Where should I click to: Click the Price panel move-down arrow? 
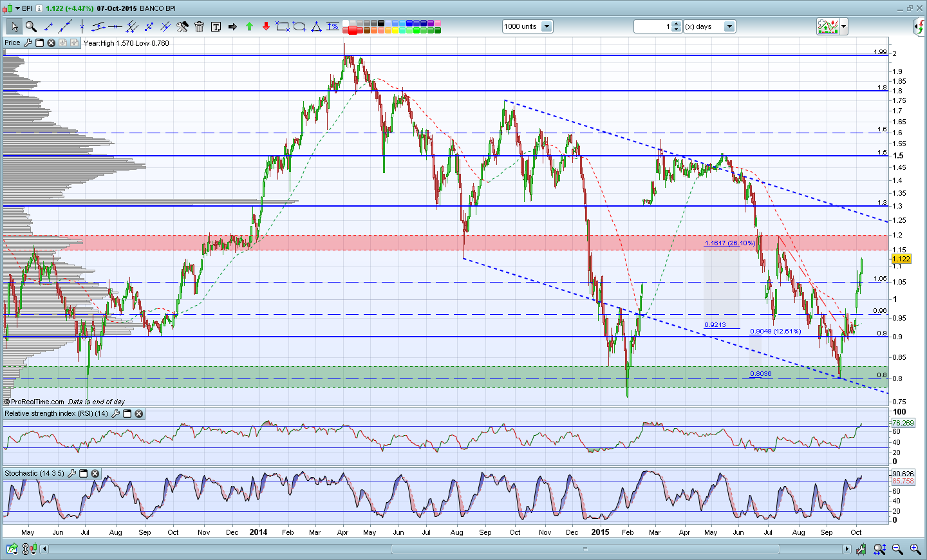click(63, 42)
